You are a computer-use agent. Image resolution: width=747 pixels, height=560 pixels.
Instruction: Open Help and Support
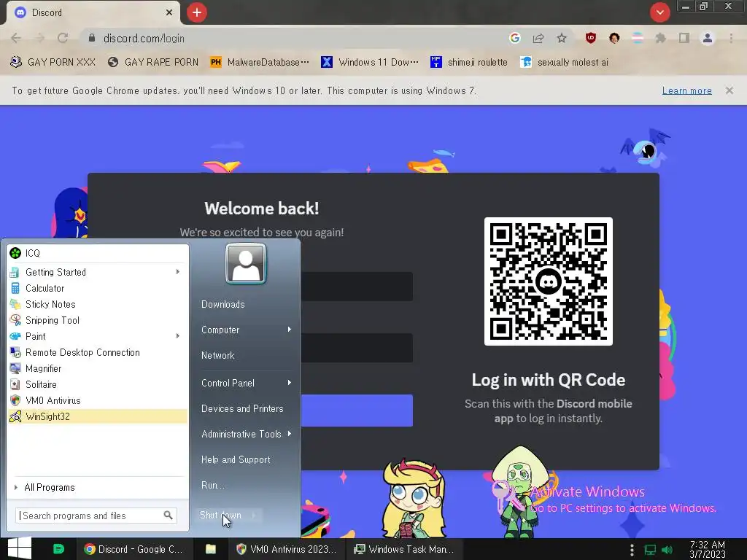(236, 459)
